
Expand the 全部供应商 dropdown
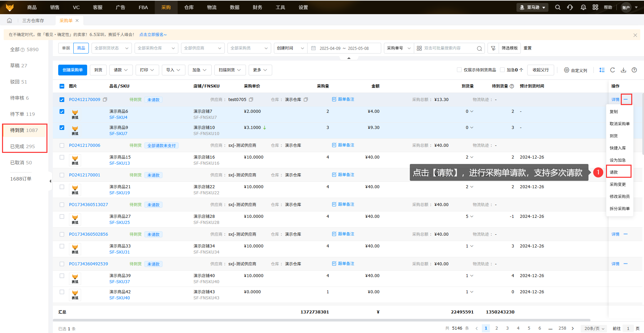203,48
